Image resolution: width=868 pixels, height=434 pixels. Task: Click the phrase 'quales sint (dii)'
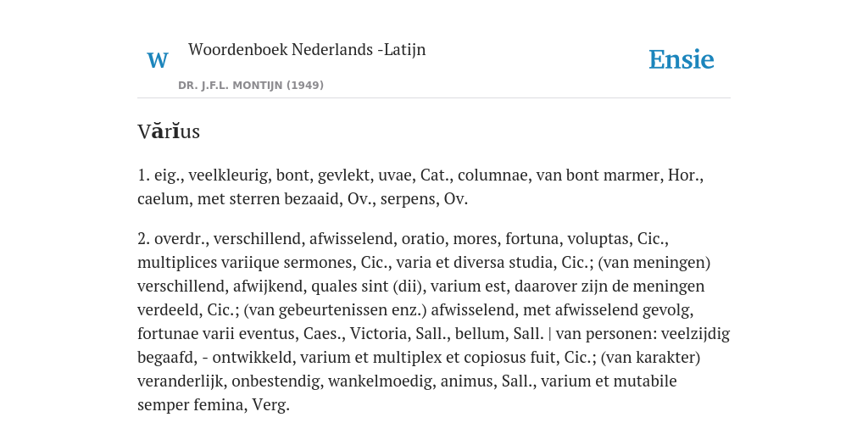click(366, 287)
